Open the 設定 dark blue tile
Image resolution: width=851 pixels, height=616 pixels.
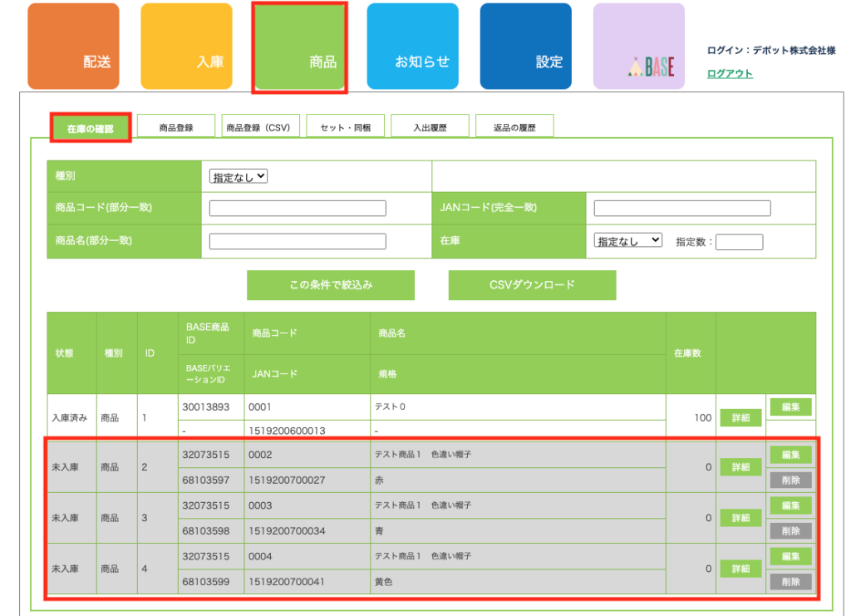pos(525,47)
